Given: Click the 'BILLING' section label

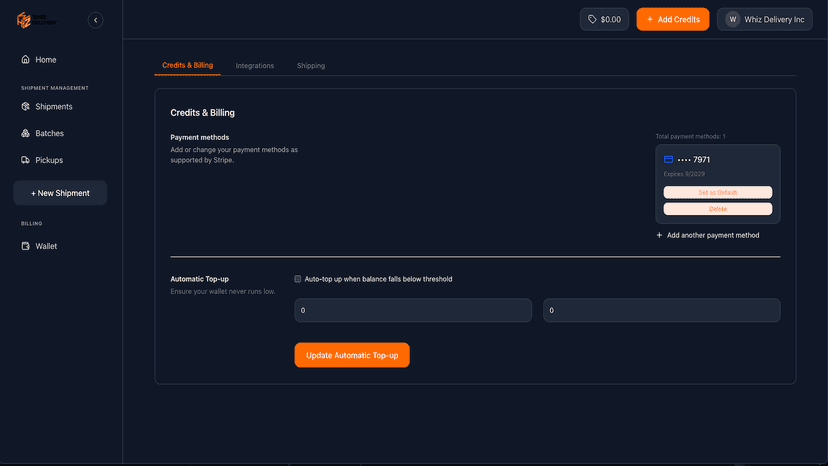Looking at the screenshot, I should (31, 223).
